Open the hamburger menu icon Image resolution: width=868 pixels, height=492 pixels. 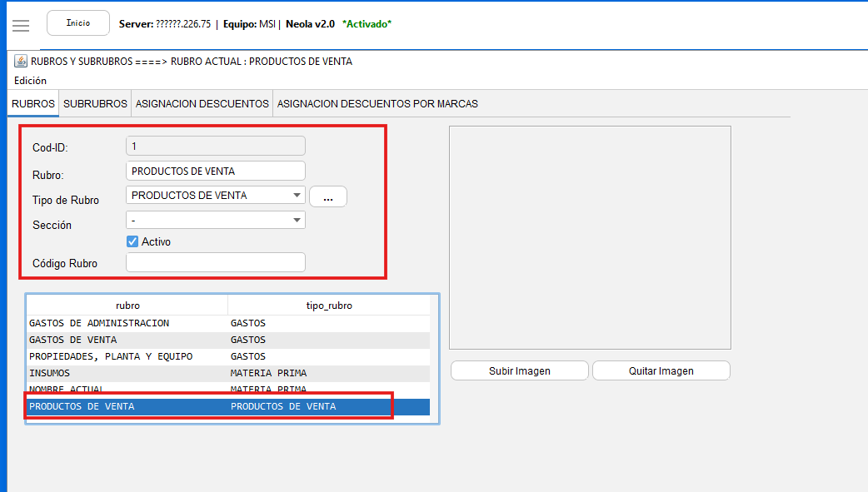(x=21, y=25)
